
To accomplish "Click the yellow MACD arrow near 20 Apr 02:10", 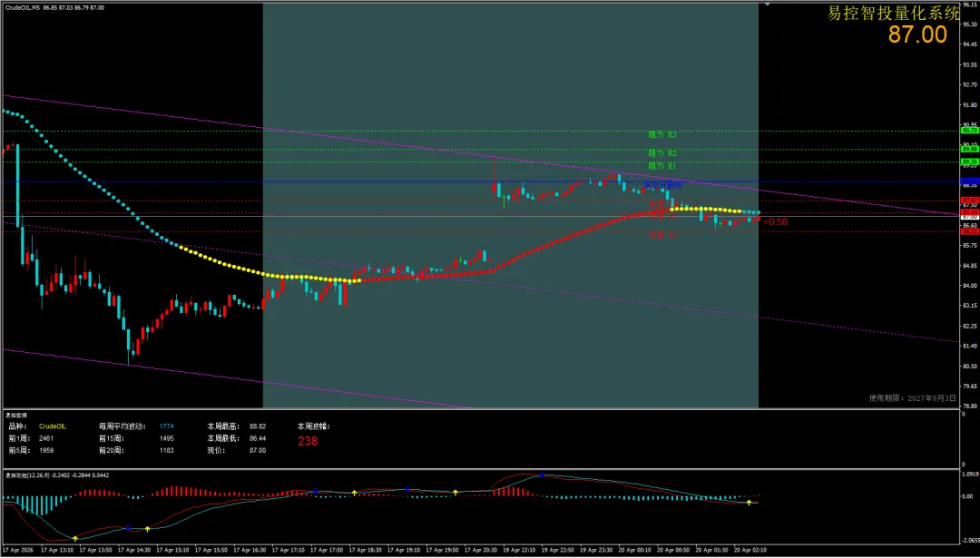I will coord(749,503).
